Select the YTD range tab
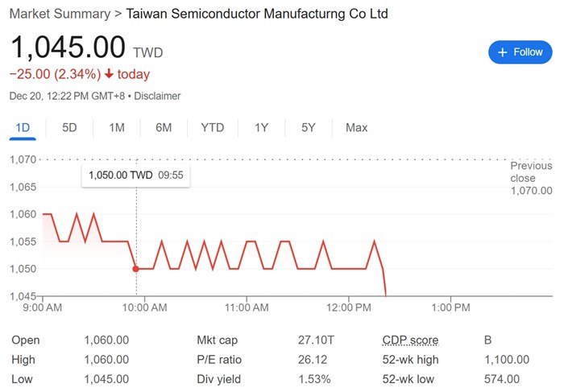564x392 pixels. click(213, 127)
